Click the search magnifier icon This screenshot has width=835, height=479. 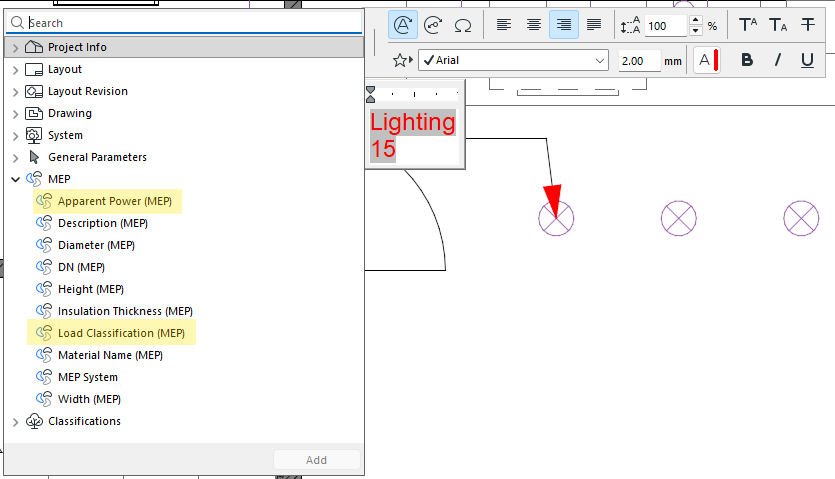coord(17,23)
